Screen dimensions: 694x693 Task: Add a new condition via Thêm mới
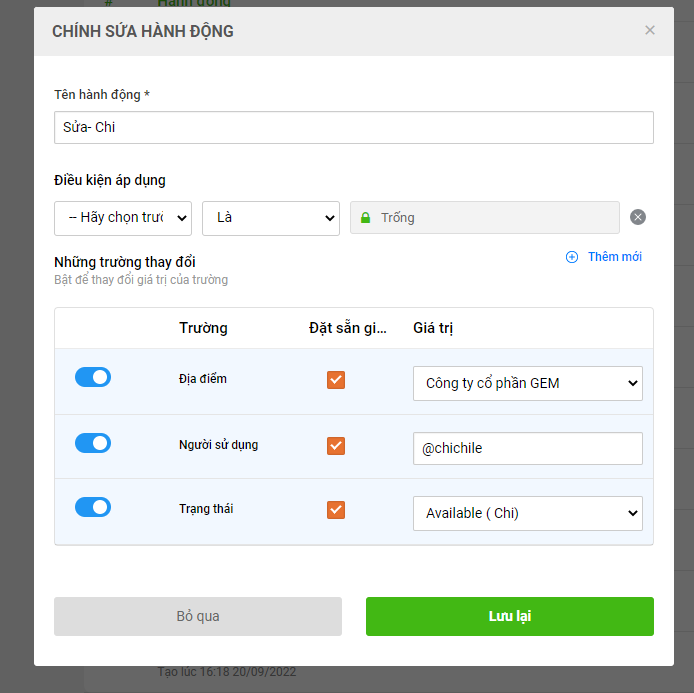point(614,257)
